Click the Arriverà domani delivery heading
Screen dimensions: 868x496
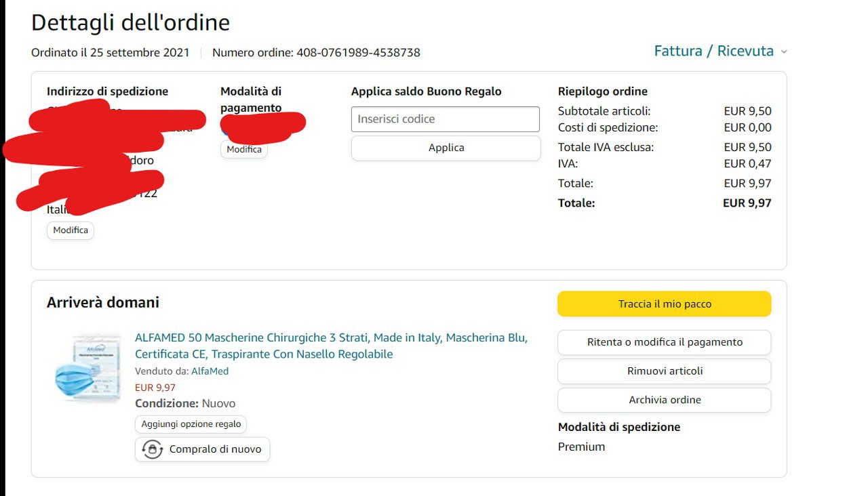(x=103, y=302)
